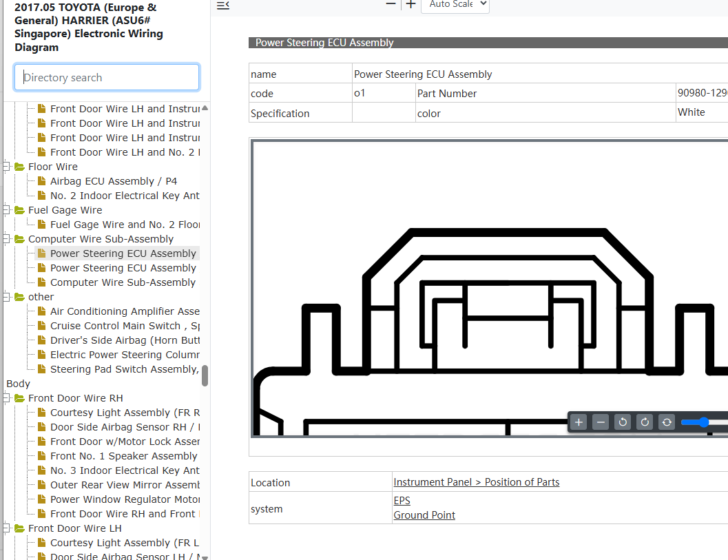
Task: Open the Ground Point link
Action: click(424, 515)
